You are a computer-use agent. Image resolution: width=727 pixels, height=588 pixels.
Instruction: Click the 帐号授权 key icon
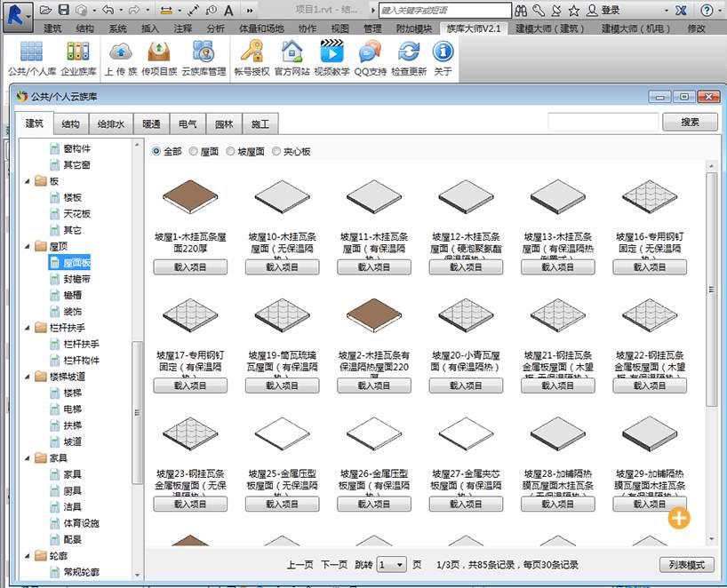[x=252, y=52]
